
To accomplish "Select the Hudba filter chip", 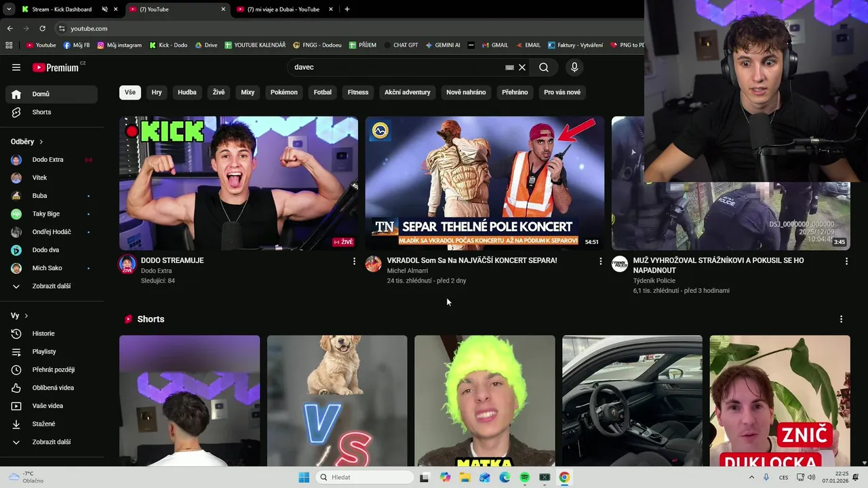I will tap(187, 92).
